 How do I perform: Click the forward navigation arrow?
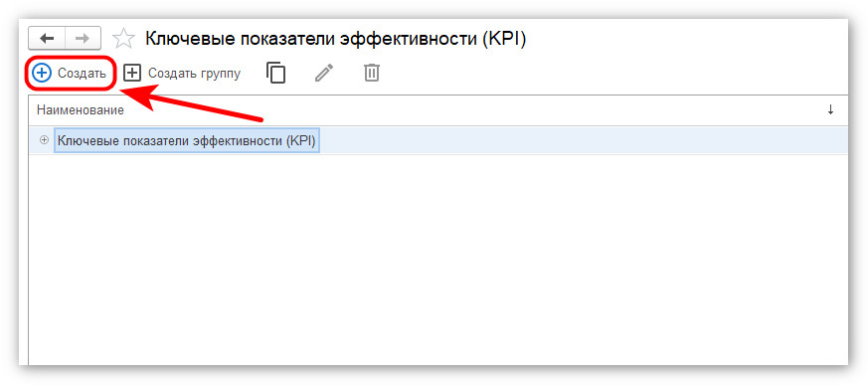[84, 38]
